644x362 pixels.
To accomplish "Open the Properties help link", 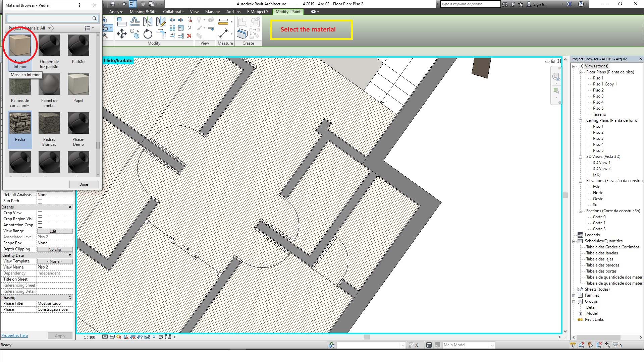I will (14, 336).
